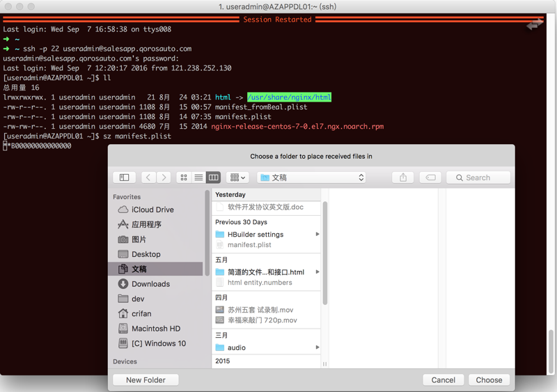The width and height of the screenshot is (557, 392).
Task: Select Desktop in the sidebar
Action: pyautogui.click(x=156, y=254)
